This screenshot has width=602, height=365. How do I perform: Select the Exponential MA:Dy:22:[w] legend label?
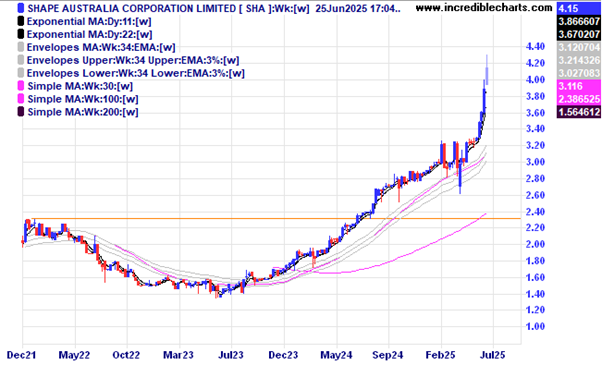[89, 35]
